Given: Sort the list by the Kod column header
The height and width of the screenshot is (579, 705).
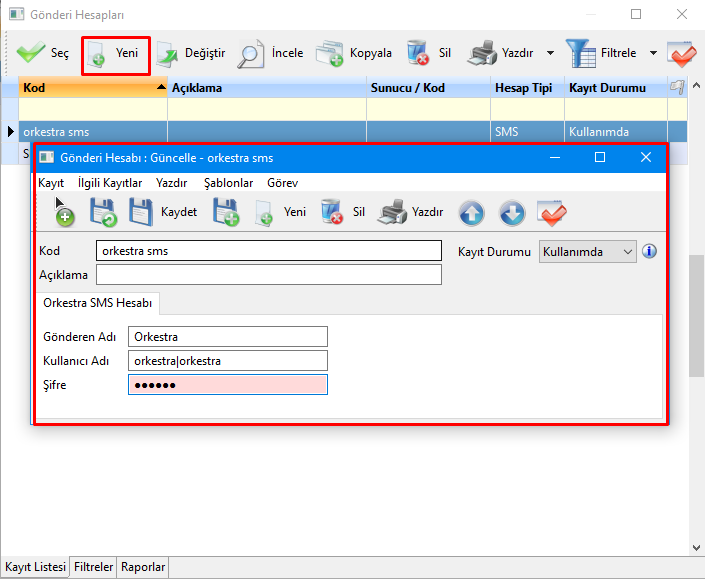Looking at the screenshot, I should pyautogui.click(x=90, y=88).
